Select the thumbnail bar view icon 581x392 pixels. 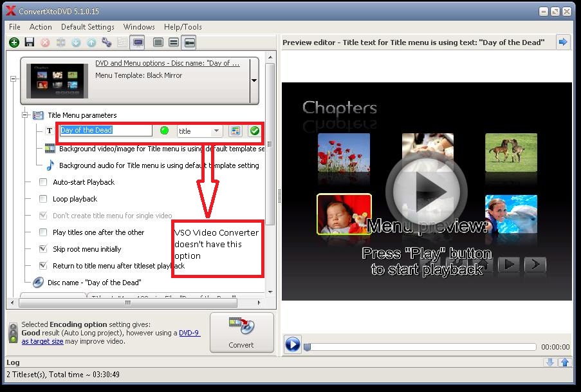pos(189,42)
